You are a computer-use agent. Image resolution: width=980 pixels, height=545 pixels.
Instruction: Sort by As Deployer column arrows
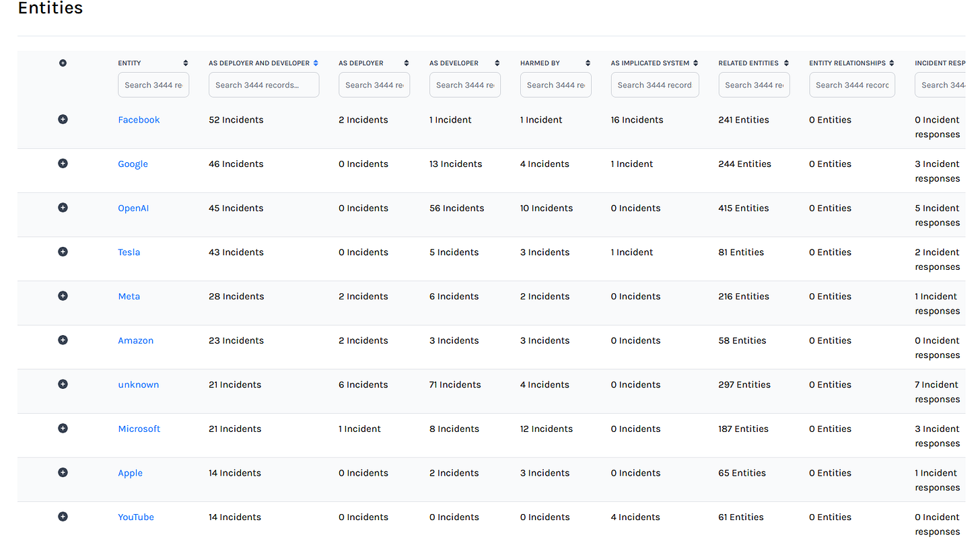click(407, 63)
